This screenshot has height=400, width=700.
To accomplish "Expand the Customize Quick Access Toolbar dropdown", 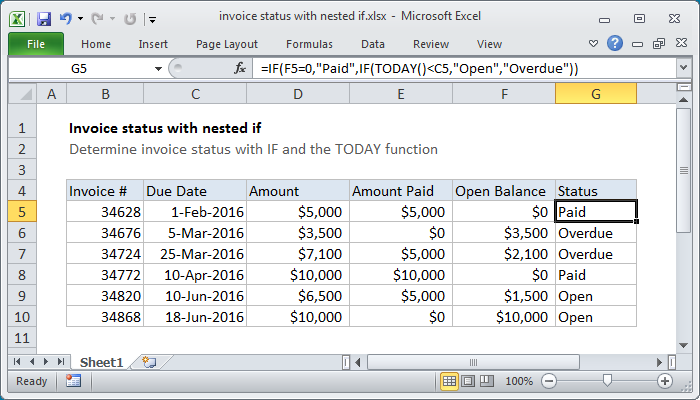I will 151,18.
